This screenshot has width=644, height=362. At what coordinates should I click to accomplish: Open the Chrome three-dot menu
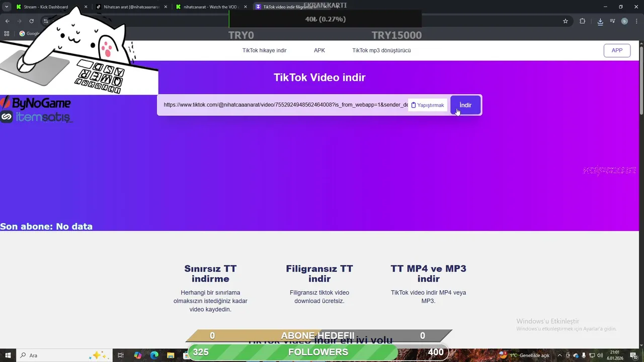point(636,21)
